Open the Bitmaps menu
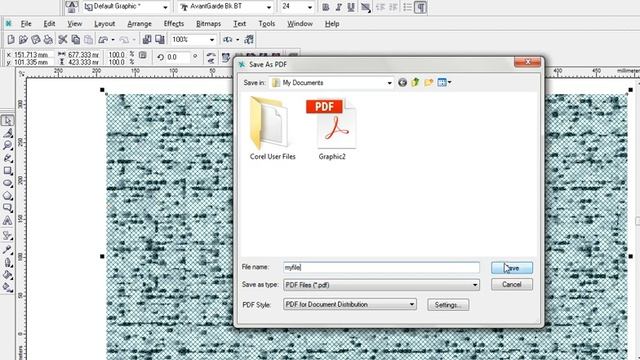Viewport: 640px width, 360px height. point(209,24)
